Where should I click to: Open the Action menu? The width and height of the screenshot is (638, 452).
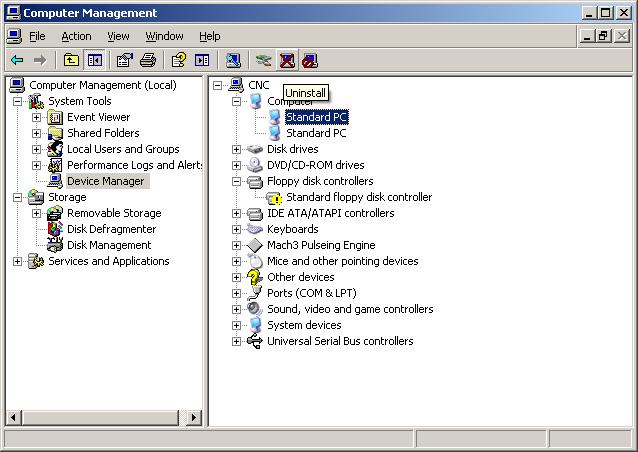tap(76, 36)
